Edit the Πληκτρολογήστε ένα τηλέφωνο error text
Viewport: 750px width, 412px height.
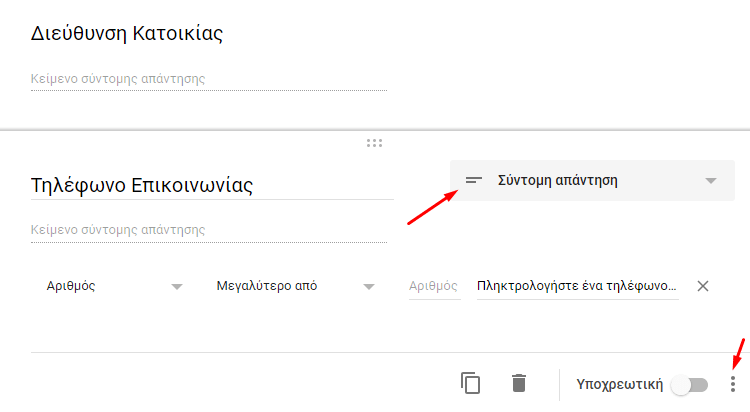tap(578, 286)
